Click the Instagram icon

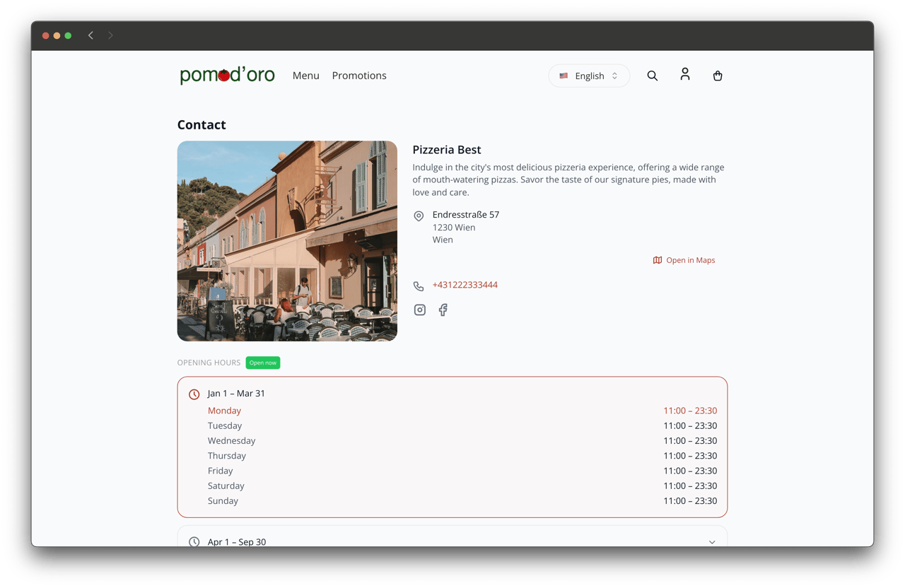pyautogui.click(x=420, y=310)
